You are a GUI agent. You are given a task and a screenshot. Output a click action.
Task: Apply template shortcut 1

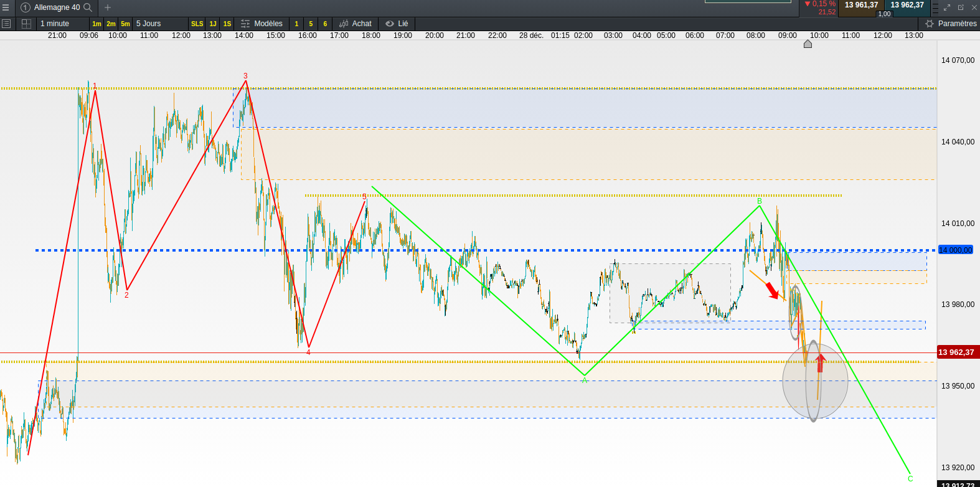[x=296, y=24]
